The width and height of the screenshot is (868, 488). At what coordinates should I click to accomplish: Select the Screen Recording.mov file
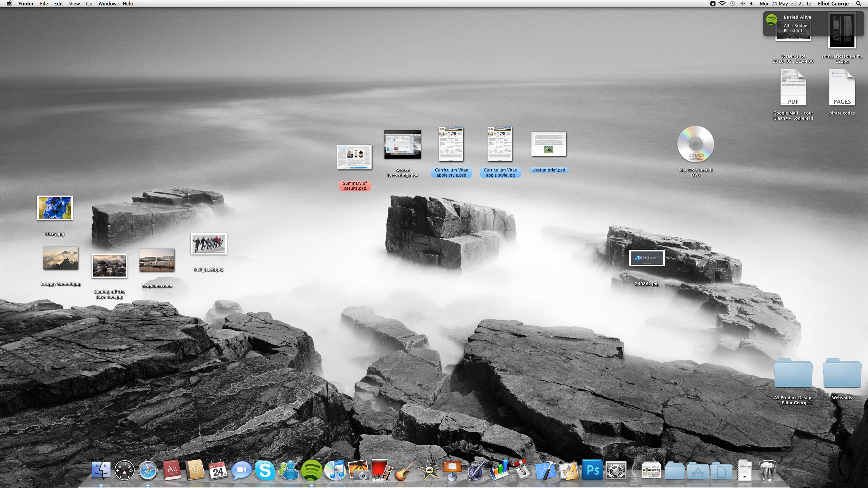[402, 144]
